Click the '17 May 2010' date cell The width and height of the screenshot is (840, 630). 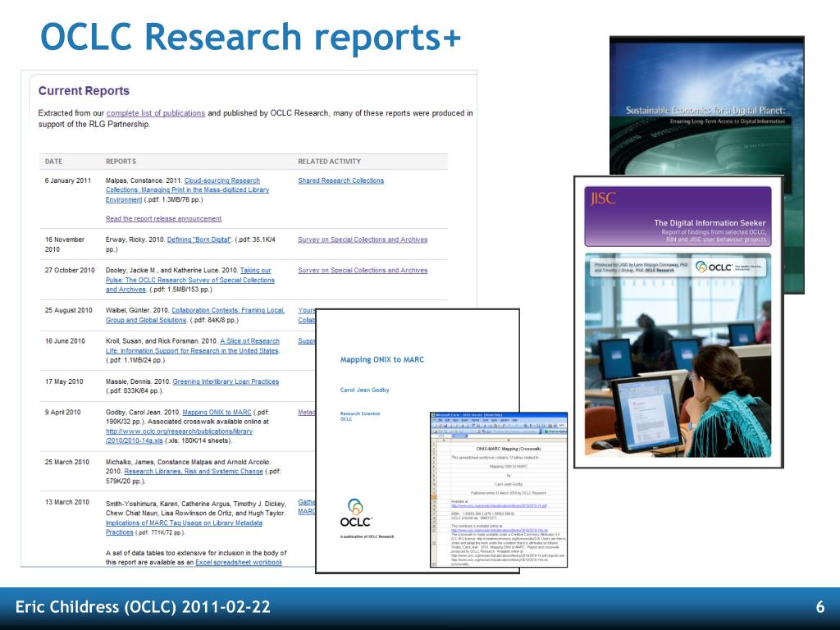point(64,381)
